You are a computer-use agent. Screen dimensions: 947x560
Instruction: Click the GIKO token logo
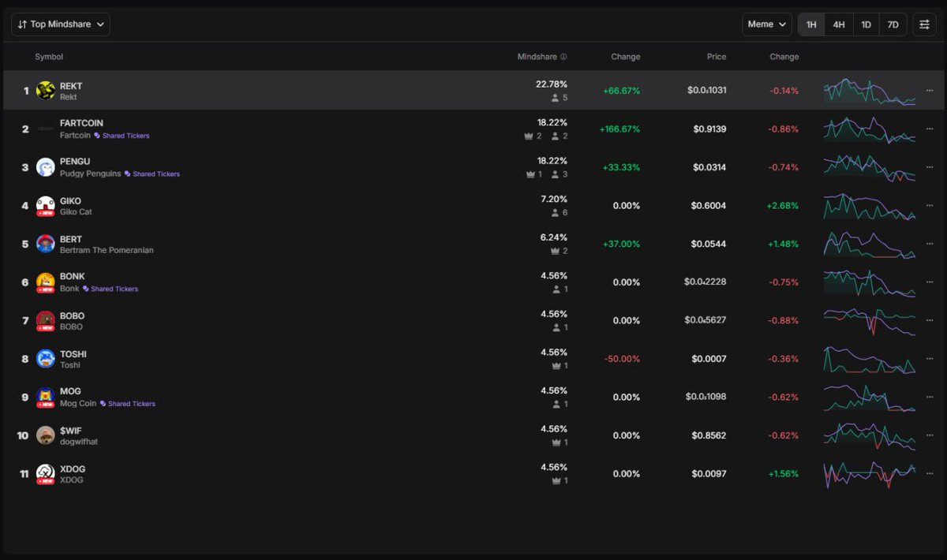click(46, 205)
